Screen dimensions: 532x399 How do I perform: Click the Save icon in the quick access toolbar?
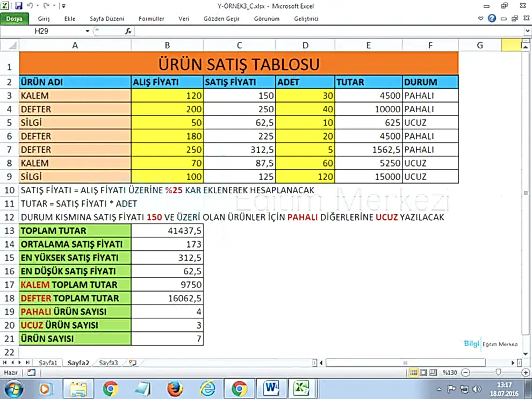pyautogui.click(x=19, y=6)
